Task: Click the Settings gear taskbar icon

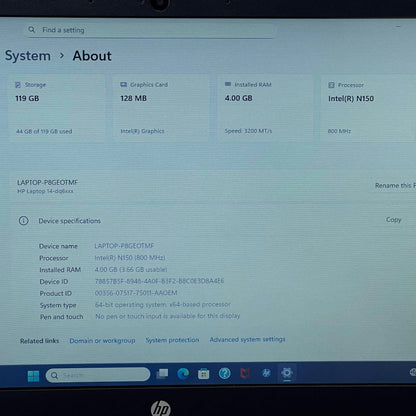Action: (287, 373)
